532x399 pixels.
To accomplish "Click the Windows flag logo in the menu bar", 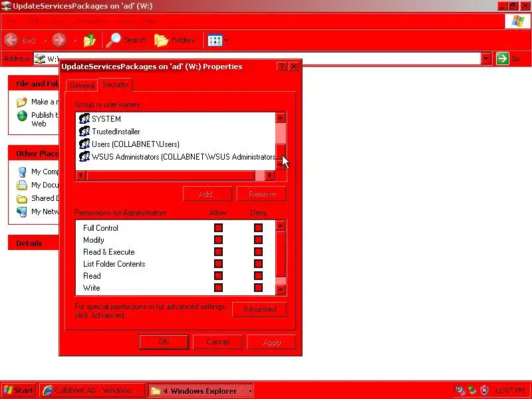I will (x=518, y=21).
